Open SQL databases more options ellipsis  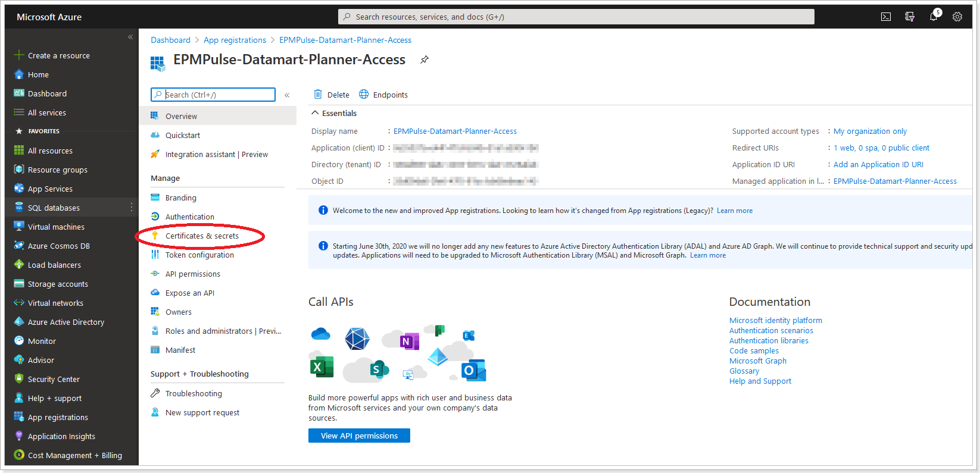click(x=132, y=208)
